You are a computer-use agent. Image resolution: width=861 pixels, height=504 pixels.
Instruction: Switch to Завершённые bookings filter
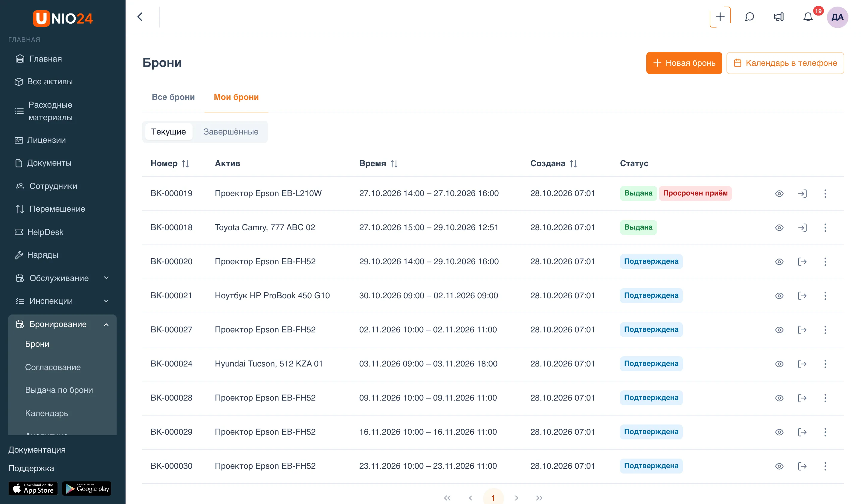tap(230, 132)
